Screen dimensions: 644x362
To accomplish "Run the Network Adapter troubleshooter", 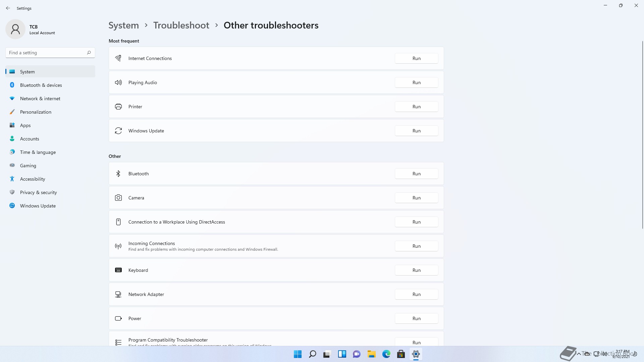I will click(416, 294).
